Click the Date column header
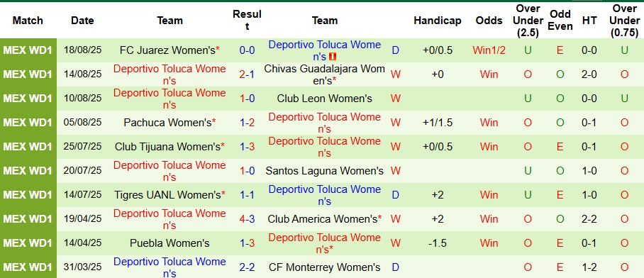Image resolution: width=644 pixels, height=278 pixels. tap(82, 21)
